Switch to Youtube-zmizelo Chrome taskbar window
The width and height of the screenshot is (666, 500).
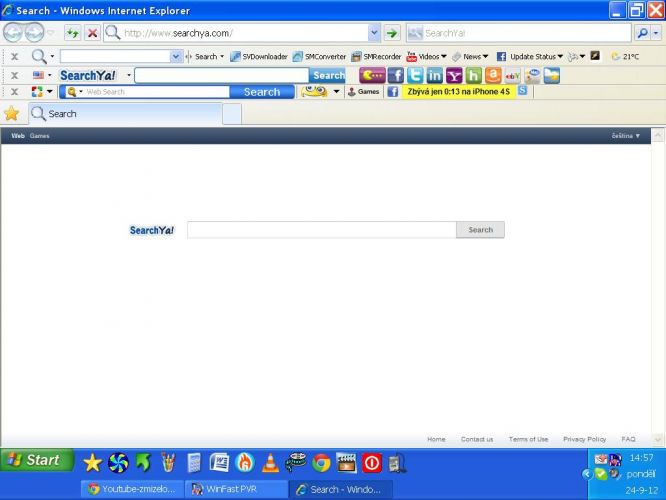point(133,489)
